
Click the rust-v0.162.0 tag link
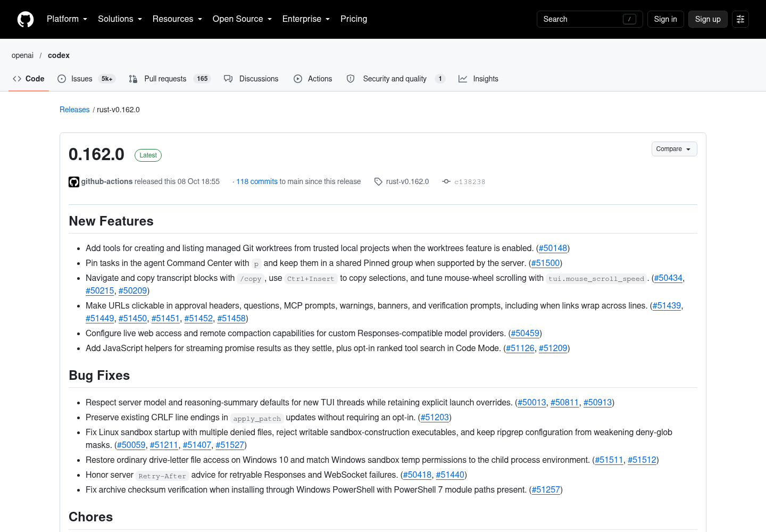click(407, 181)
